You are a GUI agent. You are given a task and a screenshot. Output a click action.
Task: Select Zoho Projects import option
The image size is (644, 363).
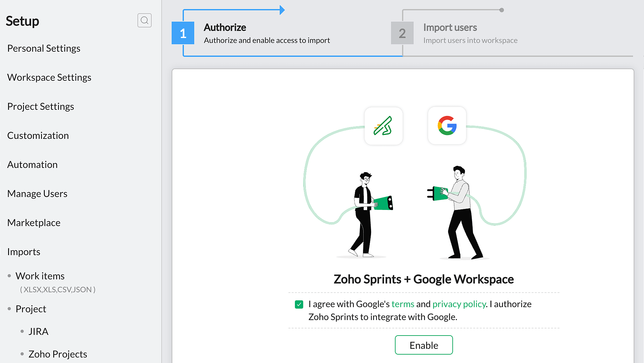(x=57, y=354)
